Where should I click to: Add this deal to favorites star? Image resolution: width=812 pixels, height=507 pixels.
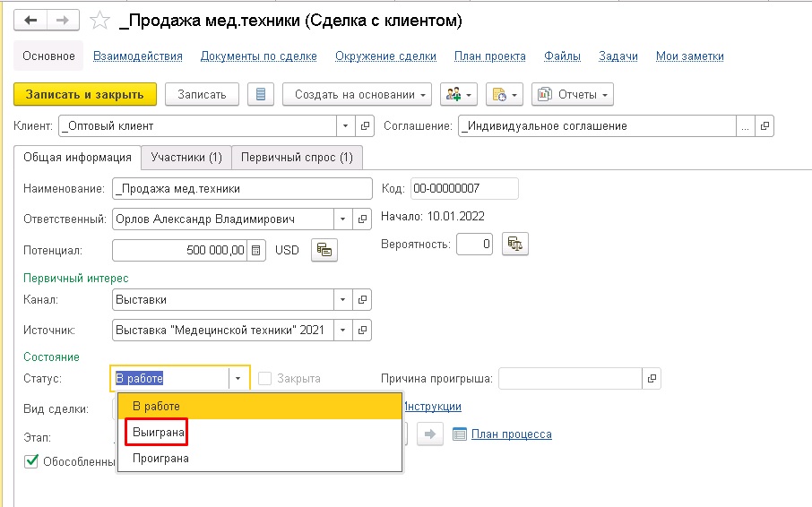coord(100,19)
